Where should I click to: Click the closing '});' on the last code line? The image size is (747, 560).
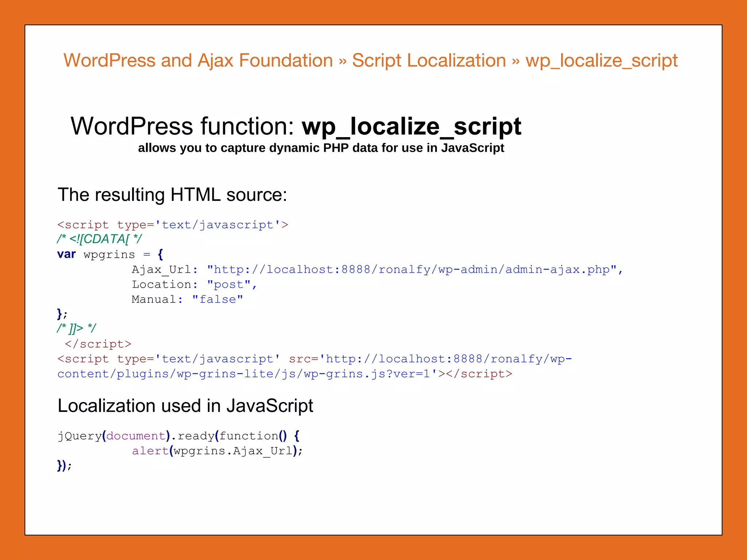pyautogui.click(x=64, y=466)
